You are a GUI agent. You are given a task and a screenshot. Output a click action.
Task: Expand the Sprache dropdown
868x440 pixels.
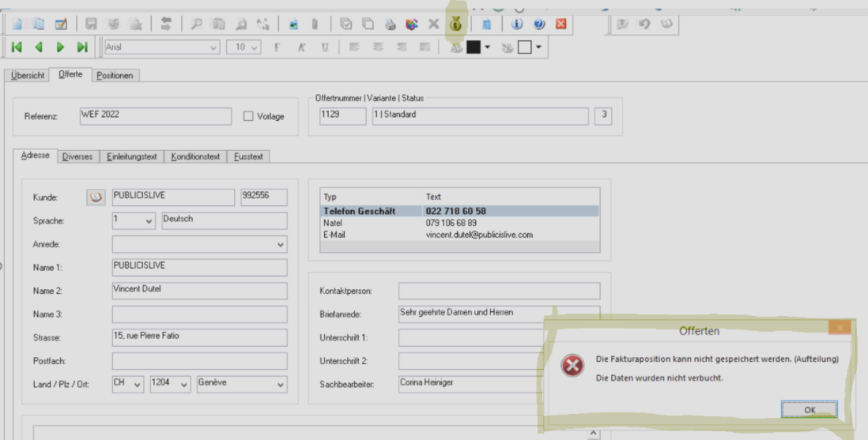(x=149, y=221)
